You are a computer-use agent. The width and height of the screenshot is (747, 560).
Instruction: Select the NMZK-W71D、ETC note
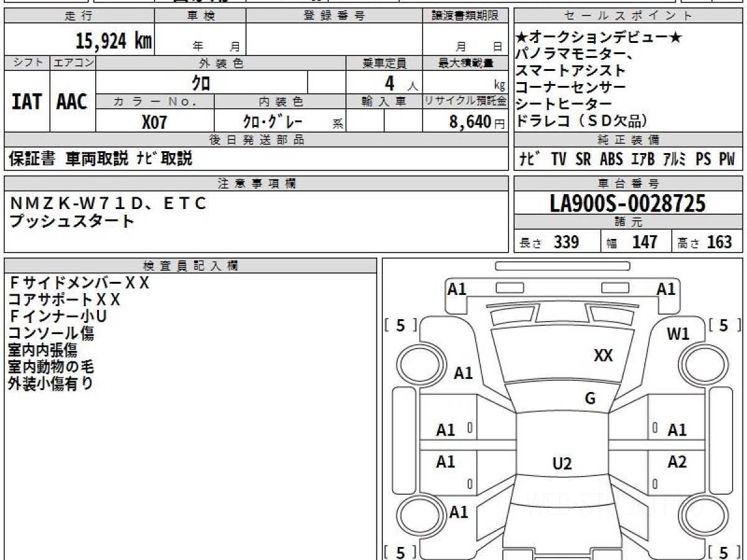point(108,203)
